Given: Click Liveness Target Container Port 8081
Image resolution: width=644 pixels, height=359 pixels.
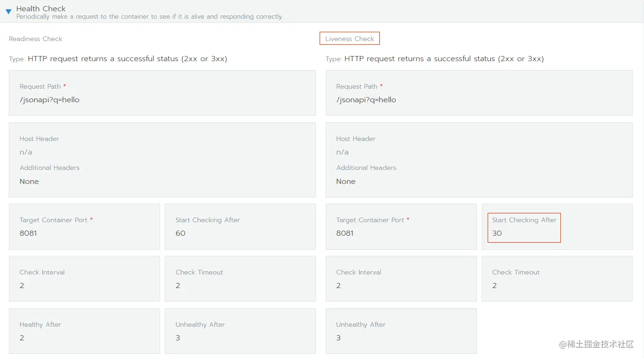Looking at the screenshot, I should pyautogui.click(x=345, y=233).
